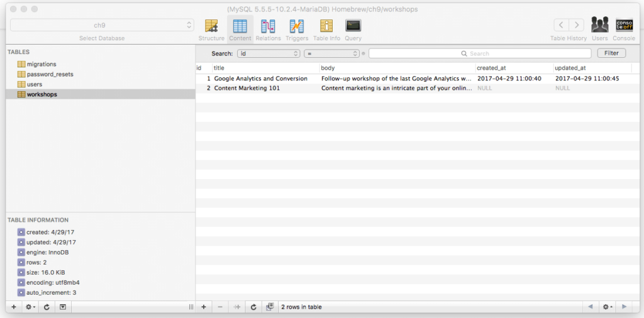Click the duplicate row button

(x=236, y=307)
